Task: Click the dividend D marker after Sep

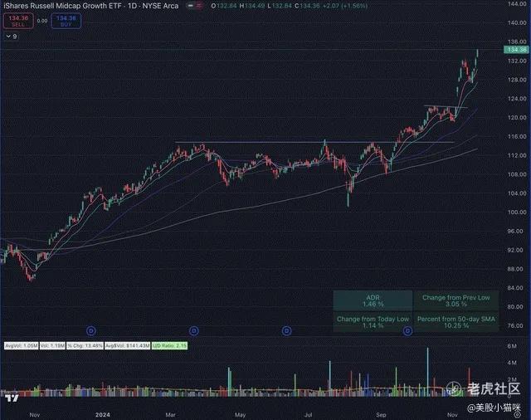Action: (407, 331)
